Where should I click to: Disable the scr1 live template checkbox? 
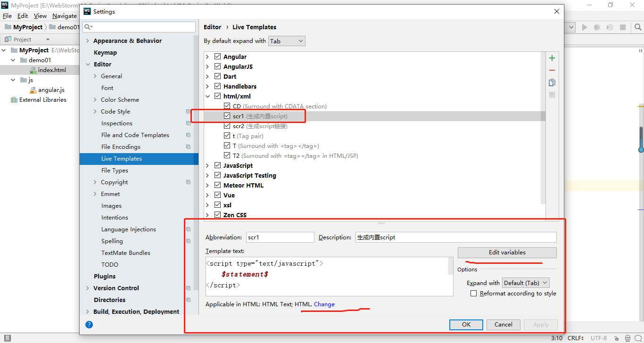[227, 116]
